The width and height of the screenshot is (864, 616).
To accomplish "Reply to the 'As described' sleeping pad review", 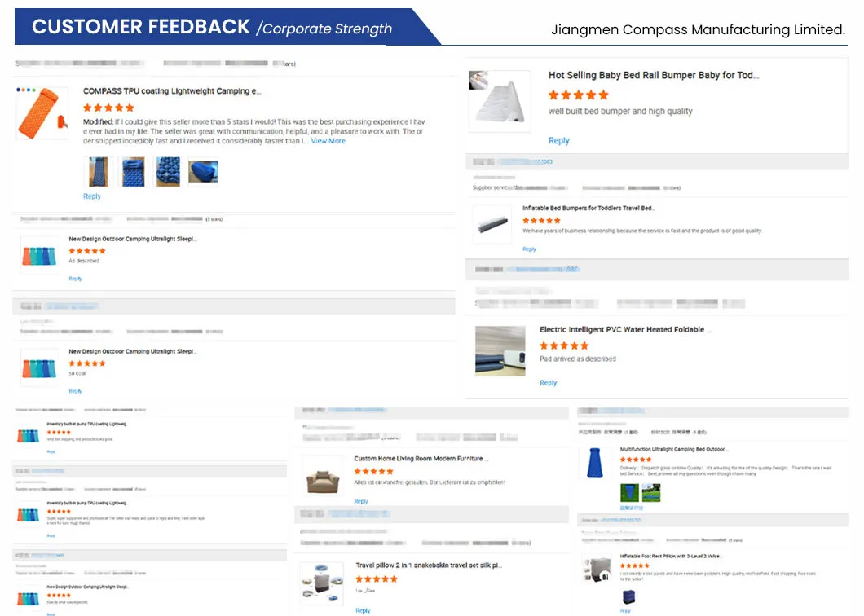I will [x=75, y=279].
